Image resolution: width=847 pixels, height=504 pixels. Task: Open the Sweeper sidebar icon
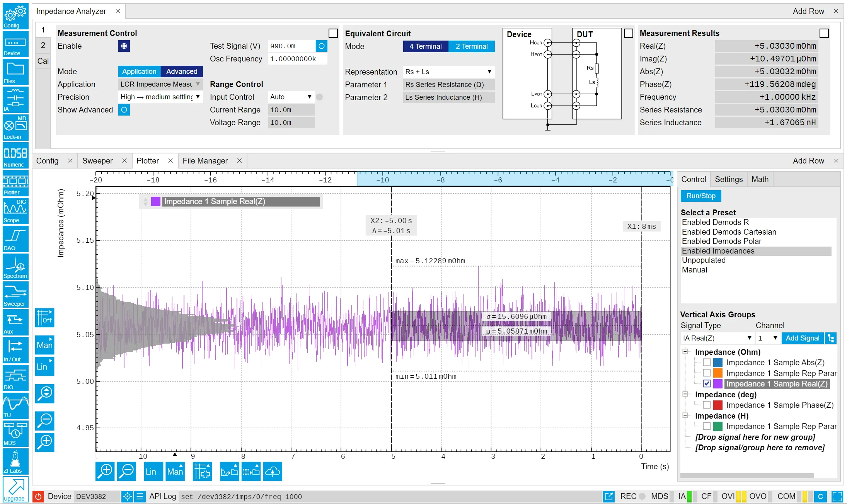[x=15, y=294]
